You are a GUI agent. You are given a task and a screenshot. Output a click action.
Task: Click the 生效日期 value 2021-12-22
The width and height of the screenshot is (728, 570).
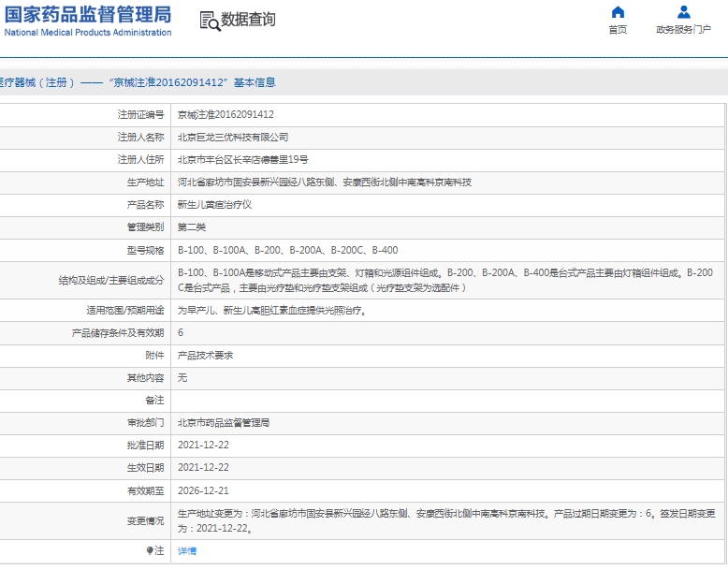click(203, 468)
